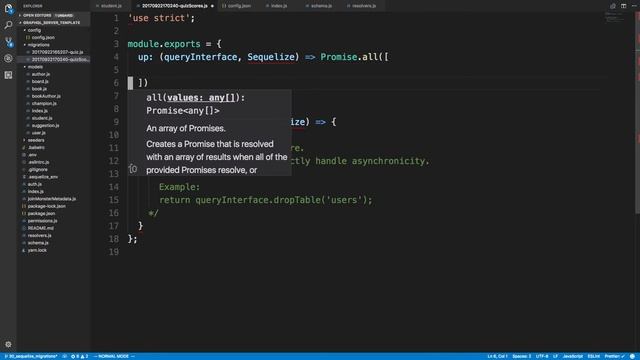Change the JavaScript language mode

(573, 356)
